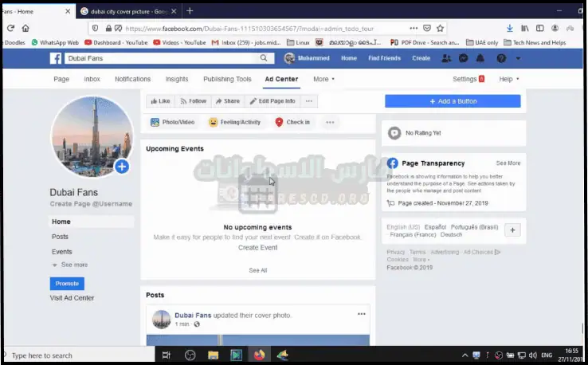
Task: Click the Check in location option
Action: click(292, 122)
